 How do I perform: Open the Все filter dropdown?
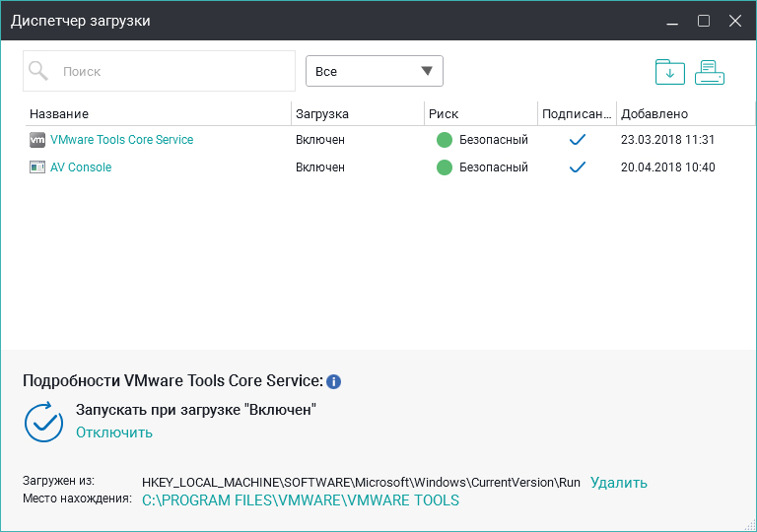[x=375, y=71]
